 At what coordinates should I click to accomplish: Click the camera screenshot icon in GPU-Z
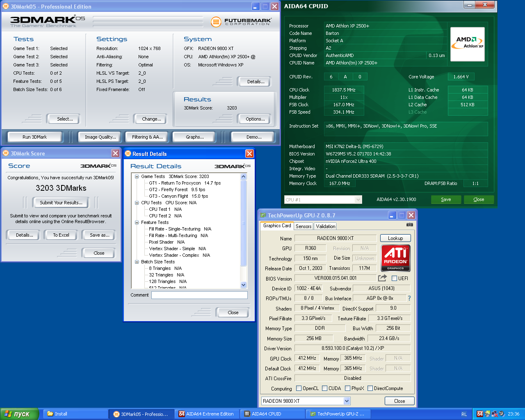tap(409, 225)
